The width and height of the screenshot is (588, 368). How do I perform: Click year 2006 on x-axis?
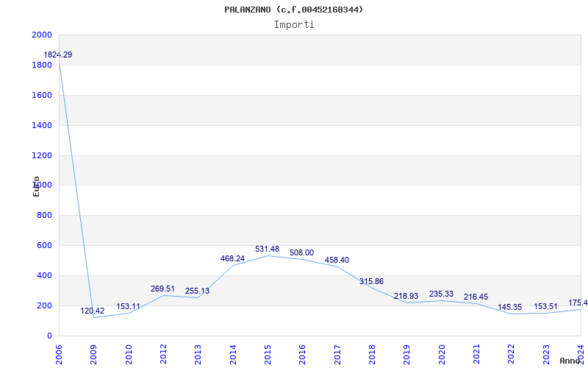(x=59, y=355)
